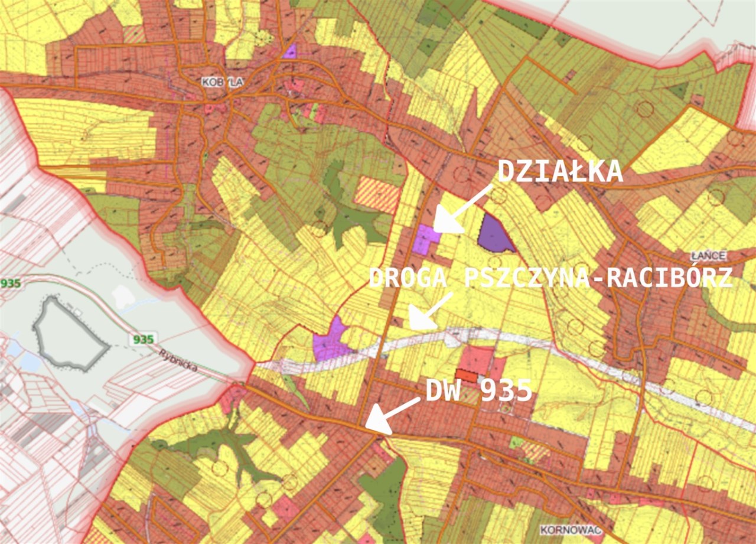Click the ŁAŃCE village label
The width and height of the screenshot is (756, 544).
[708, 256]
